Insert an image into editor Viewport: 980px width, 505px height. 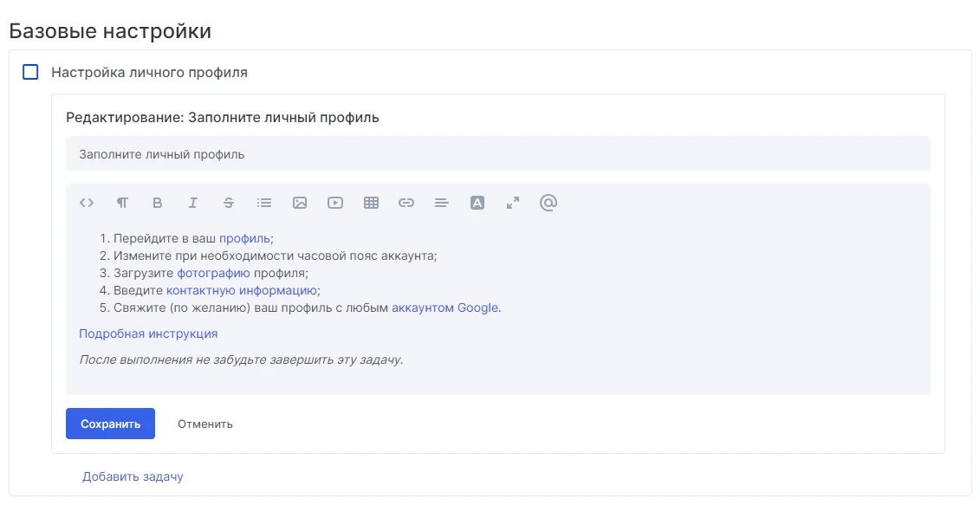click(300, 203)
